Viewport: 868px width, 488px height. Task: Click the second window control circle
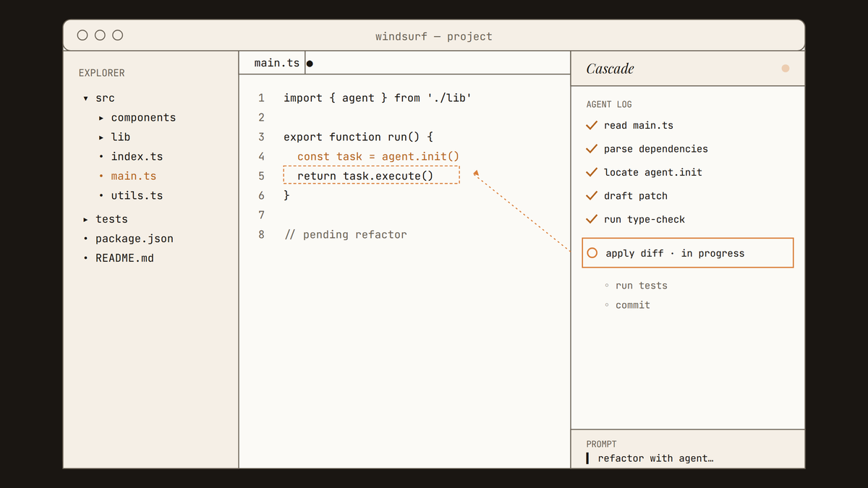(100, 35)
